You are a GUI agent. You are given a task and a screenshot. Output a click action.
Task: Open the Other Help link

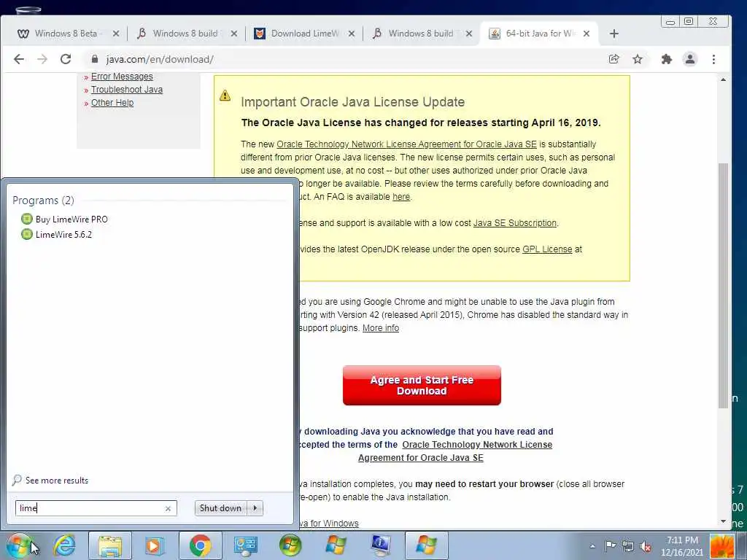coord(112,102)
